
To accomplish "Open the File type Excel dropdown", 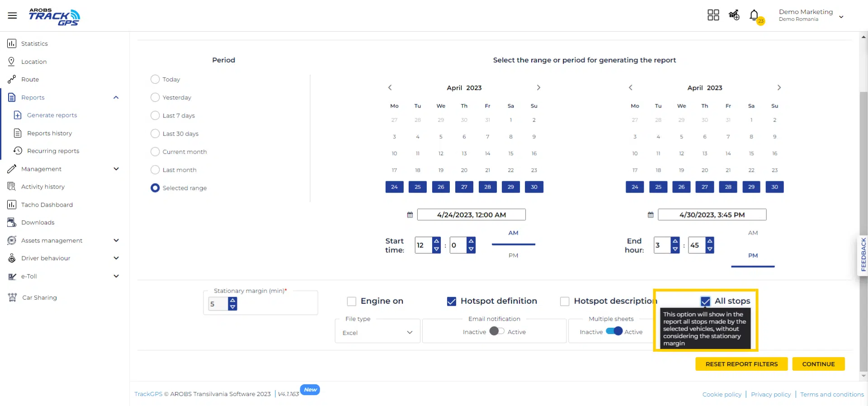I will click(x=377, y=332).
